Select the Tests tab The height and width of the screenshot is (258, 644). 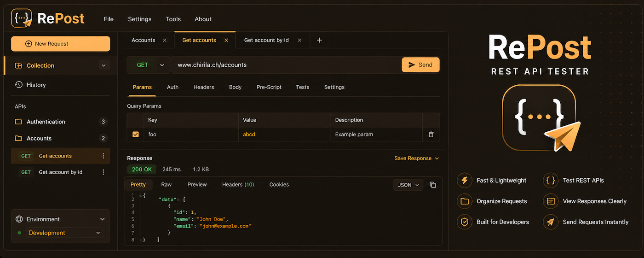pos(303,87)
